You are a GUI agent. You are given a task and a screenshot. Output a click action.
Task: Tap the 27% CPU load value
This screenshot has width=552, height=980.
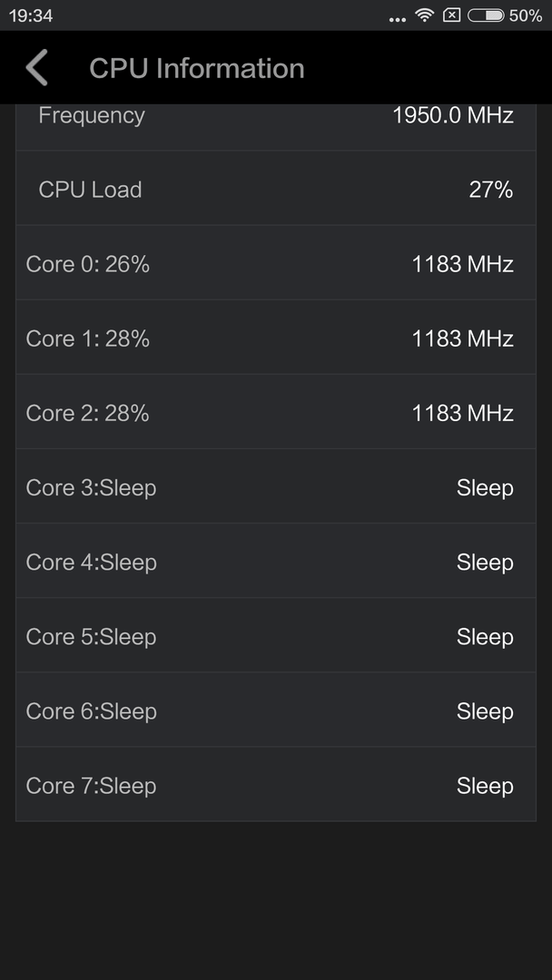491,190
